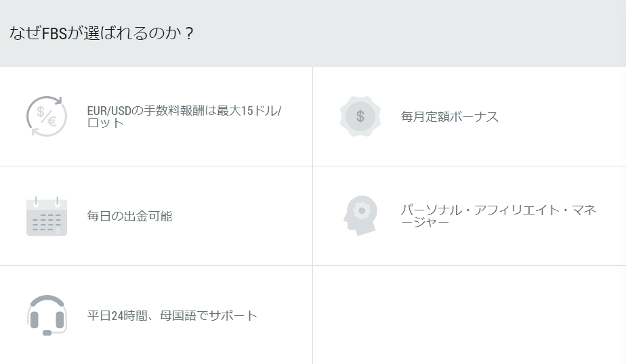Image resolution: width=626 pixels, height=364 pixels.
Task: Click the パーソナル・アフィリエイト・マネ text line
Action: [x=499, y=210]
